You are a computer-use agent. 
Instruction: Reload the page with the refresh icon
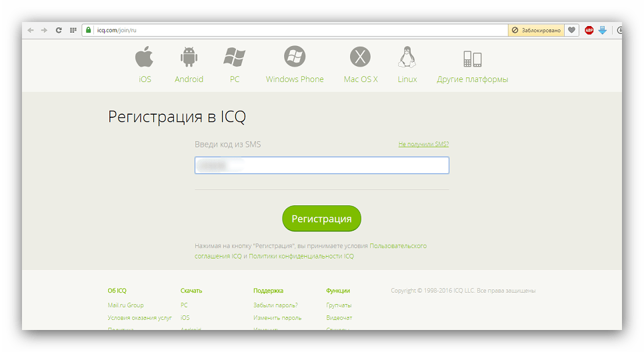click(59, 30)
